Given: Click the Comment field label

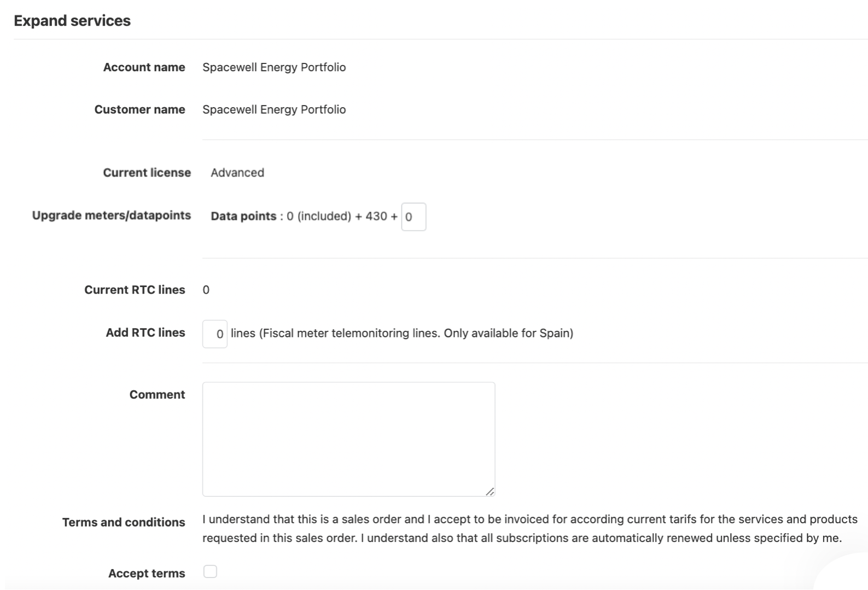Looking at the screenshot, I should (x=158, y=394).
